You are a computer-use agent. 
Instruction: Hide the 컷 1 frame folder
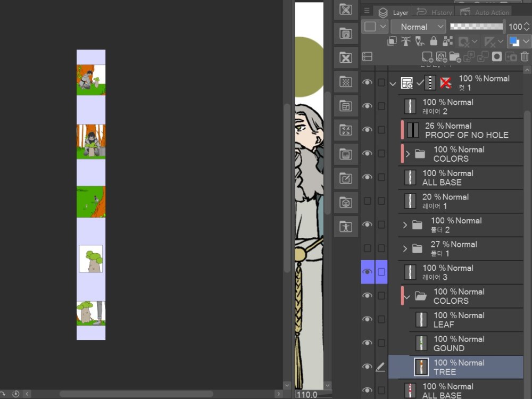367,82
